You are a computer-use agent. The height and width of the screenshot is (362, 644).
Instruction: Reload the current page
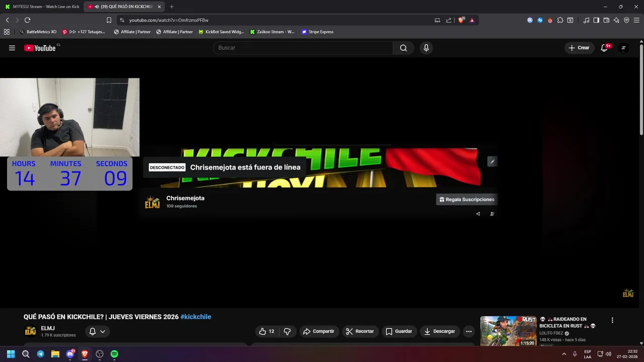point(27,20)
